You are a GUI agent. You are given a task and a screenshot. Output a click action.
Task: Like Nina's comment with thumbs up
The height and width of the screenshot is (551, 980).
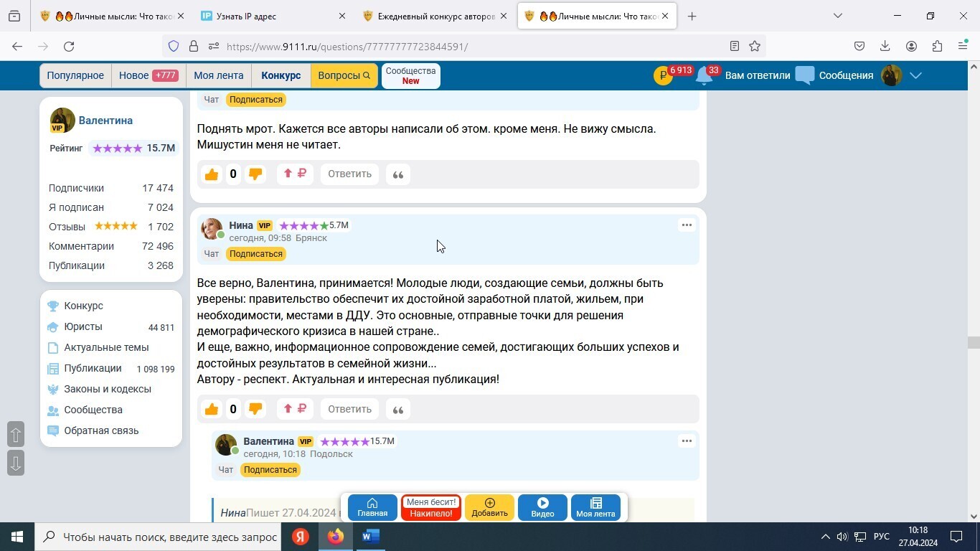click(211, 409)
